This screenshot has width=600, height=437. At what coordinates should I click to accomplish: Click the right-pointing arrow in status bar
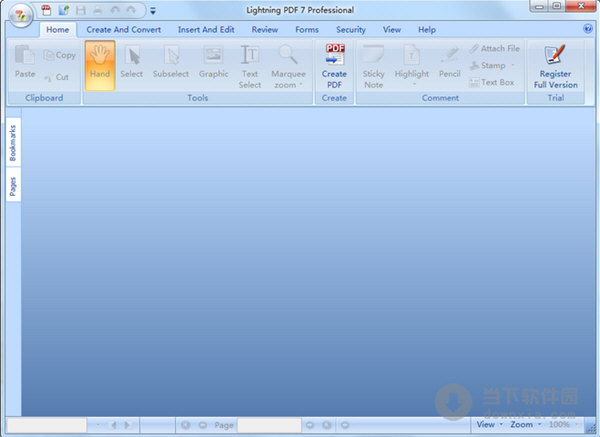[x=128, y=425]
